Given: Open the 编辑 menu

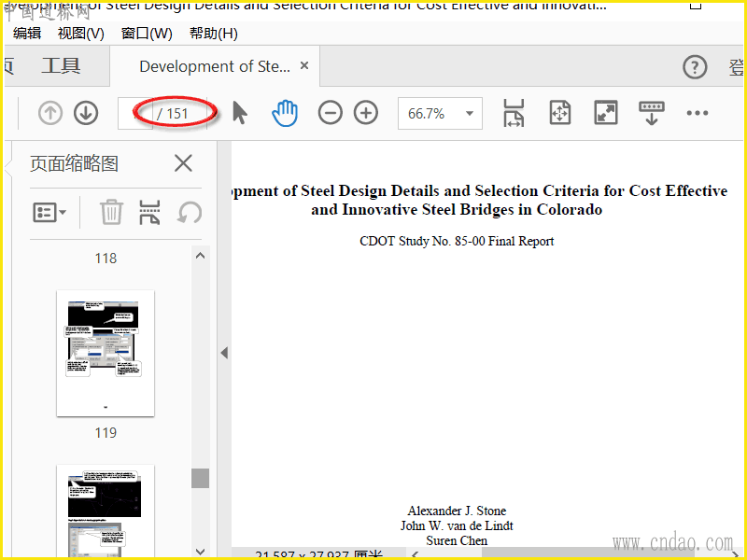Looking at the screenshot, I should pyautogui.click(x=27, y=34).
